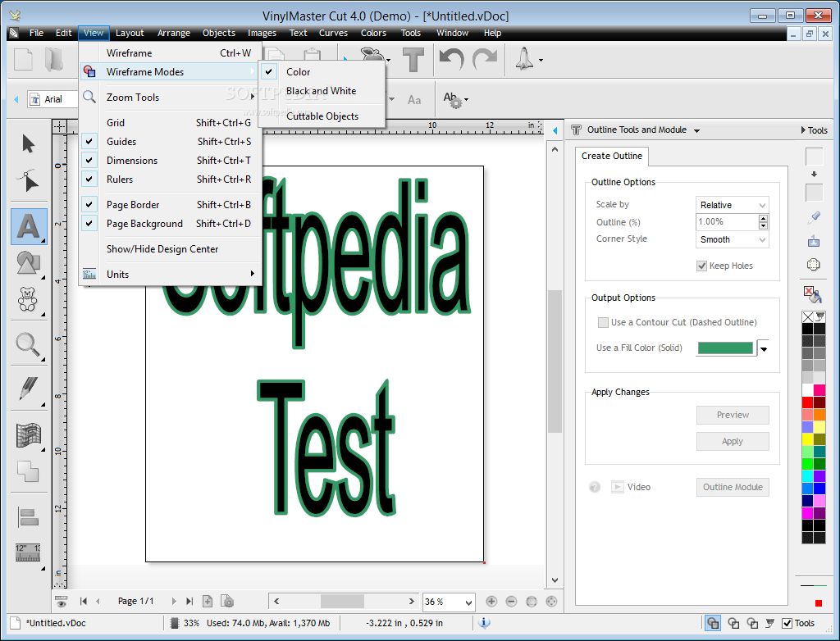840x641 pixels.
Task: Select the pen drawing tool
Action: [28, 389]
